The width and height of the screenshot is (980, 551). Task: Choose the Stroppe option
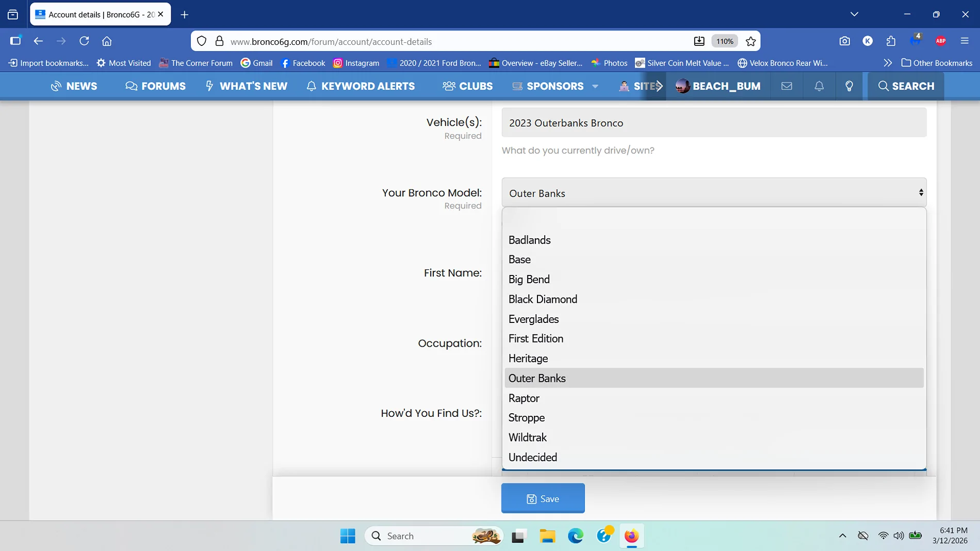tap(714, 418)
